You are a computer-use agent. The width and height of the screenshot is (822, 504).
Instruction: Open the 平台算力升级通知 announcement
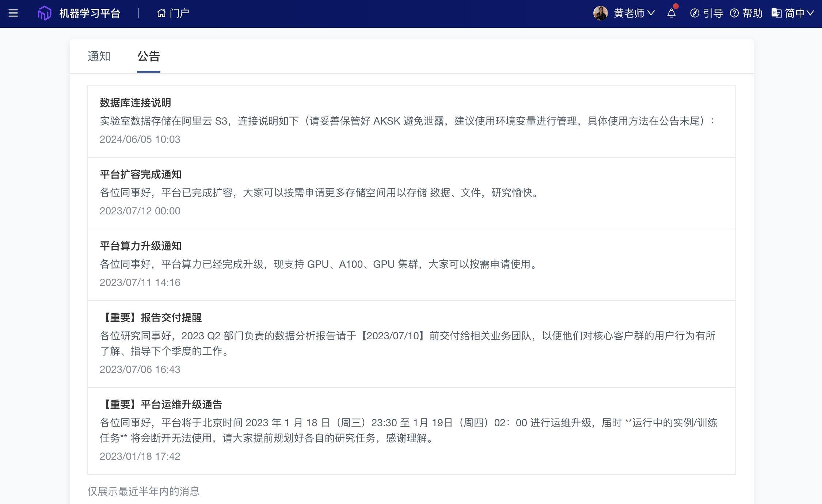140,246
